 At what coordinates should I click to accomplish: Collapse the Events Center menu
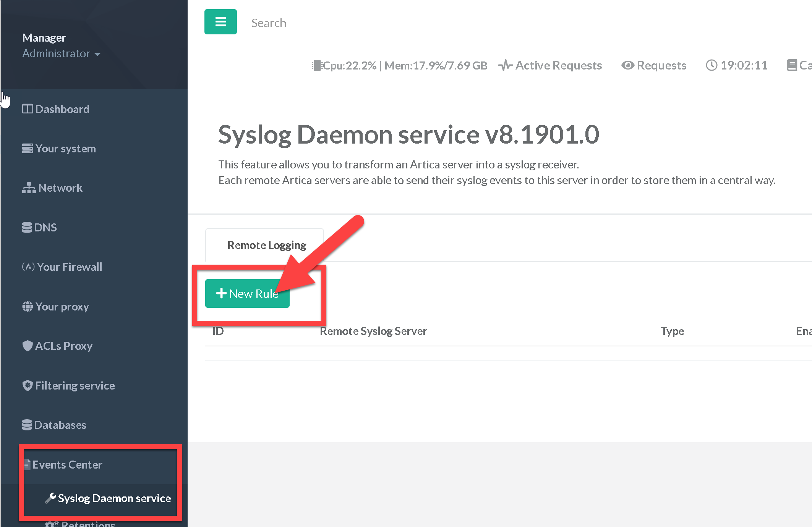[63, 465]
